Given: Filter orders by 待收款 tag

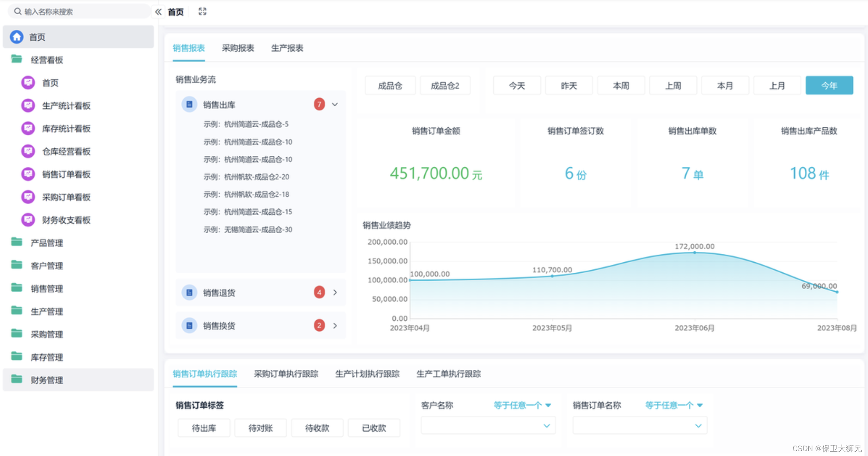Looking at the screenshot, I should (317, 428).
